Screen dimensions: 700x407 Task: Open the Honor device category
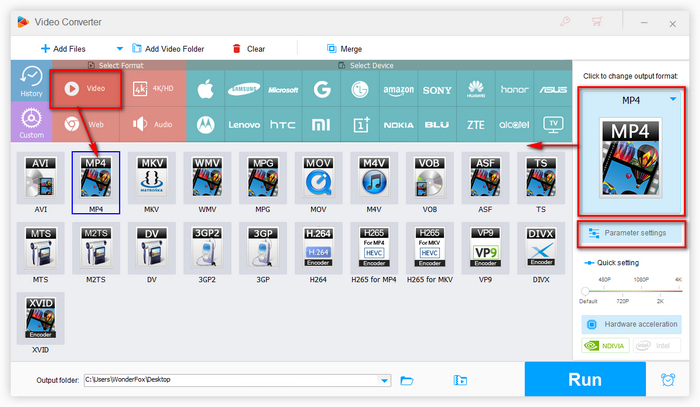pyautogui.click(x=514, y=89)
